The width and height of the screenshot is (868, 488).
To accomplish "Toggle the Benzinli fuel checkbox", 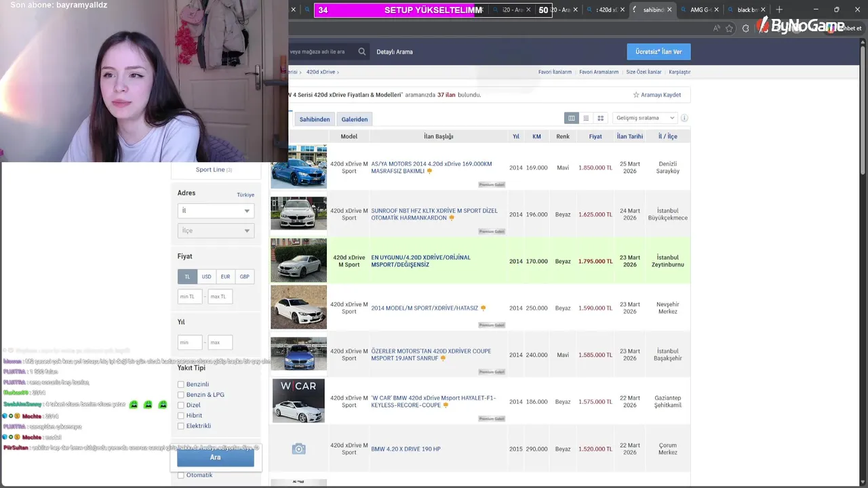I will click(x=181, y=384).
